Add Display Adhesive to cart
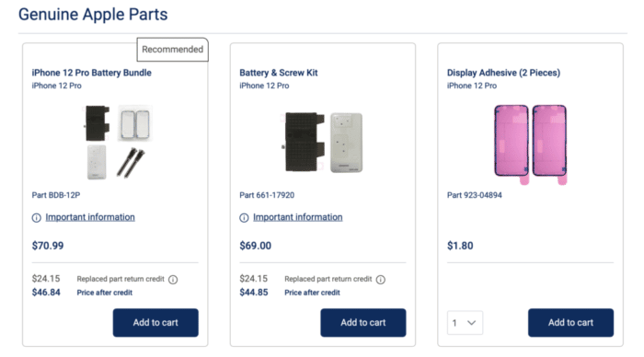Screen dimensions: 644x357 pyautogui.click(x=571, y=322)
